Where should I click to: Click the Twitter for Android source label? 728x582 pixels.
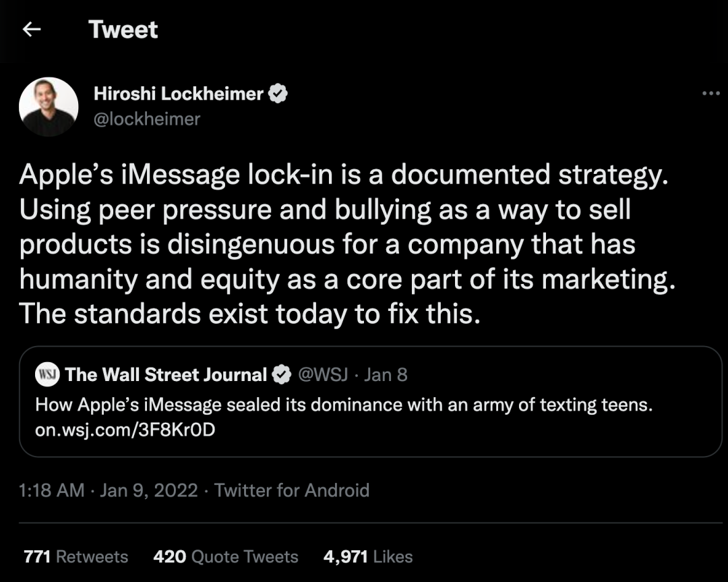coord(292,490)
